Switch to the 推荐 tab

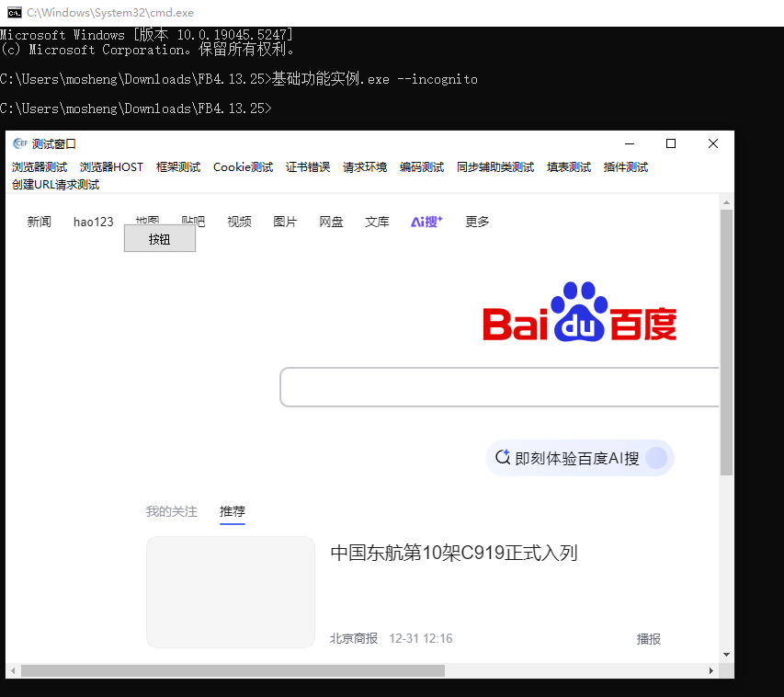(x=233, y=511)
